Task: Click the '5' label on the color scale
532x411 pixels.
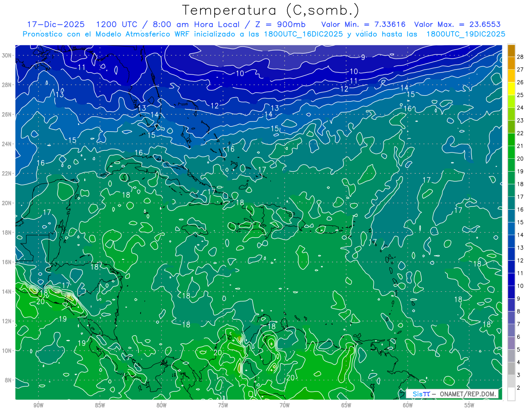Action: [x=519, y=349]
